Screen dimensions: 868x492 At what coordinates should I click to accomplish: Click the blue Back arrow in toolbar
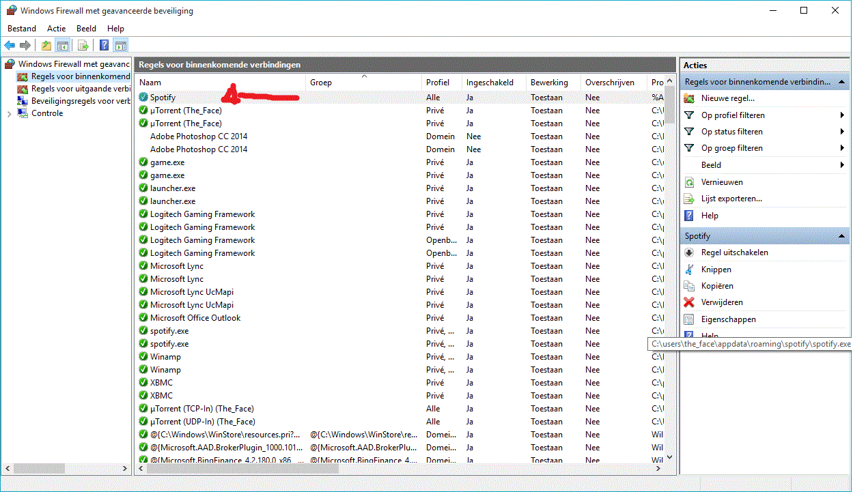[10, 46]
